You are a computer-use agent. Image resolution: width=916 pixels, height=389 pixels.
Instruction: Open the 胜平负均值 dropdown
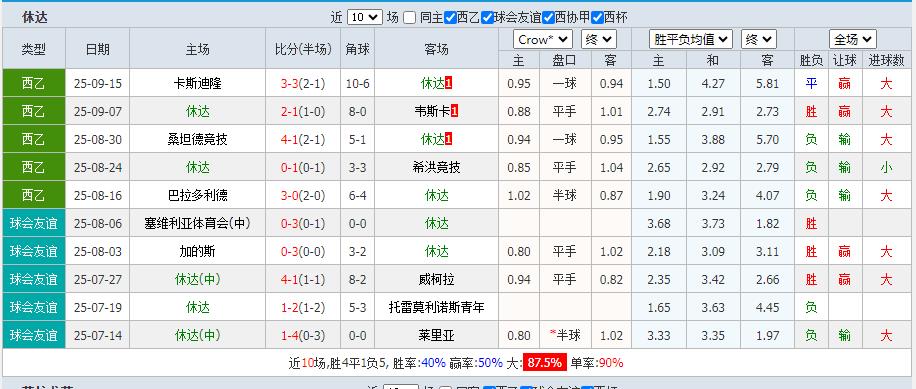click(x=691, y=40)
